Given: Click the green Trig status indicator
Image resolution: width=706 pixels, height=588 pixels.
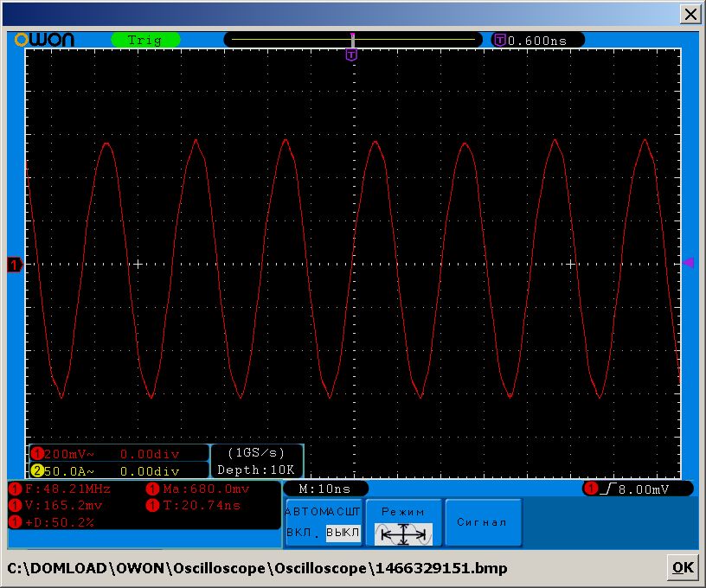Looking at the screenshot, I should [x=145, y=40].
